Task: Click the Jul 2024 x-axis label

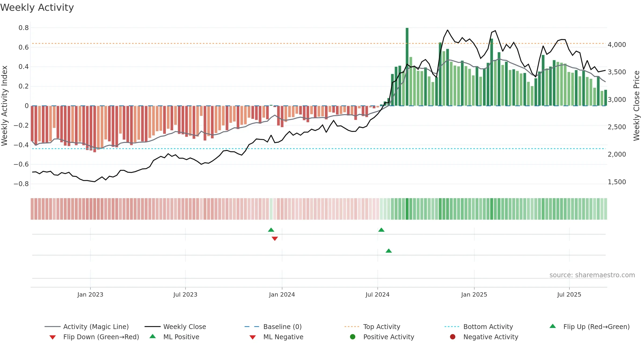Action: coord(377,294)
